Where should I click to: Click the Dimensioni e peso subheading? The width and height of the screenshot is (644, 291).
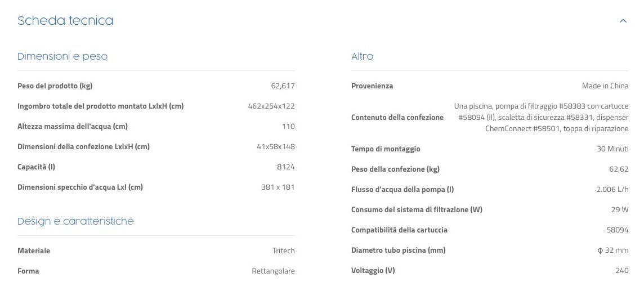click(62, 56)
